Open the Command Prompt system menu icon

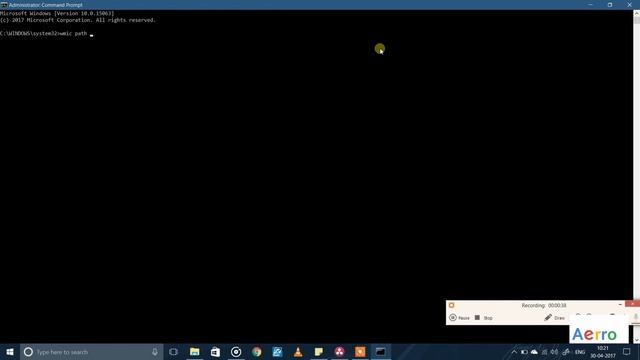4,5
